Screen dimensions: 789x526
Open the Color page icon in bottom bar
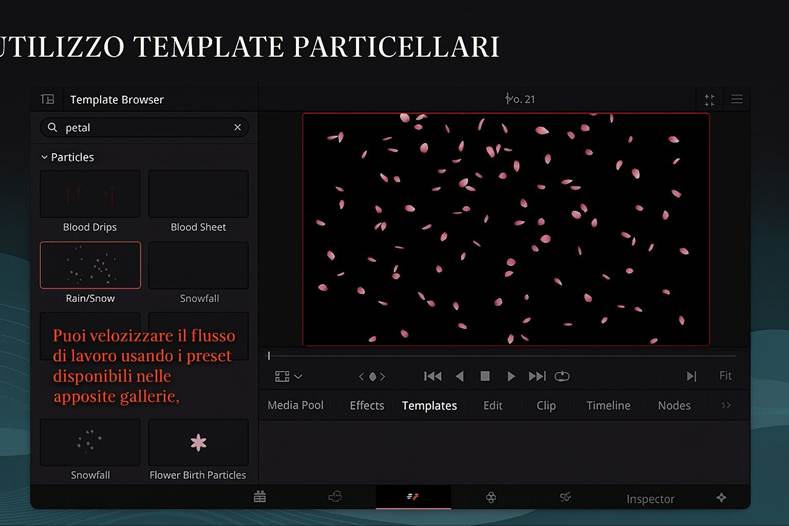coord(491,497)
